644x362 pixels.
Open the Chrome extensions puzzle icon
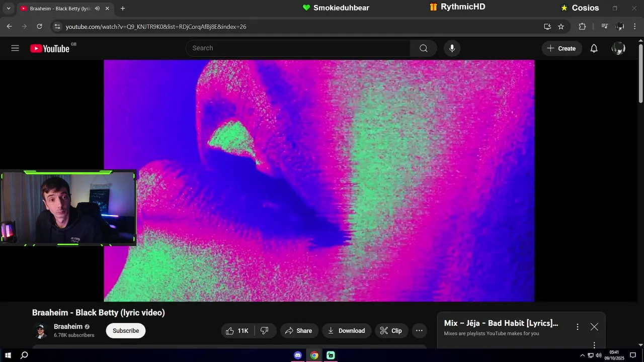tap(582, 27)
